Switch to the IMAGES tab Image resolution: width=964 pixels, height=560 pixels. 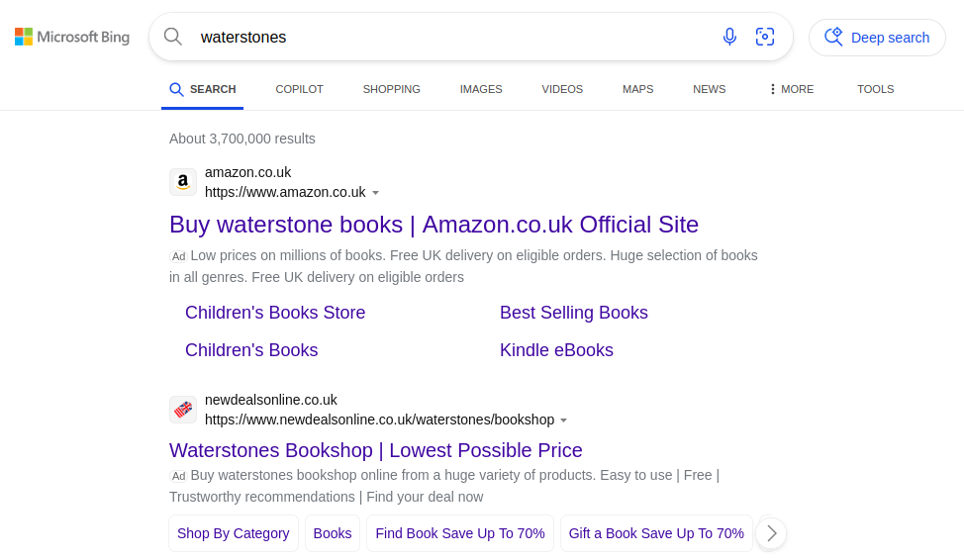[481, 89]
